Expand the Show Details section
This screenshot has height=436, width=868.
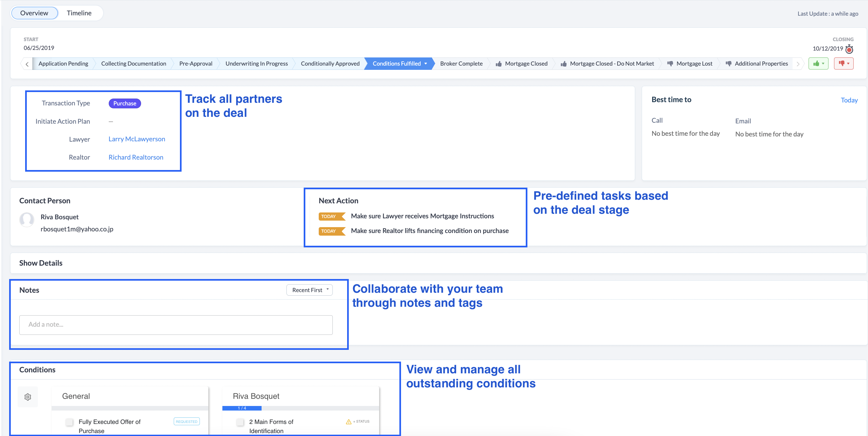point(40,263)
